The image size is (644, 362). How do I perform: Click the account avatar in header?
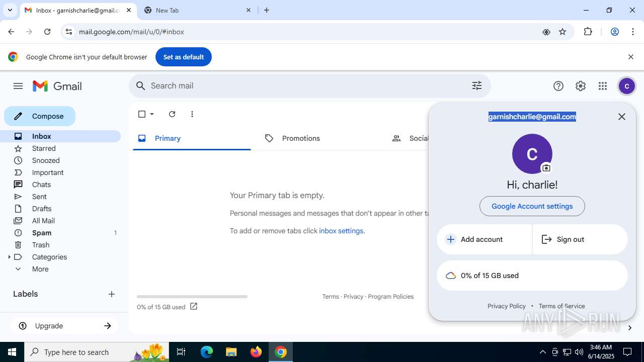pyautogui.click(x=627, y=86)
